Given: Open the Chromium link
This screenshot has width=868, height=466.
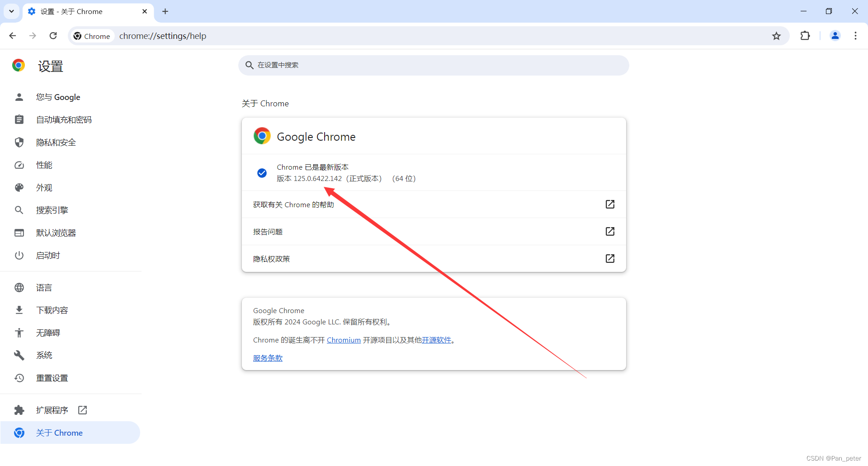Looking at the screenshot, I should [x=344, y=340].
